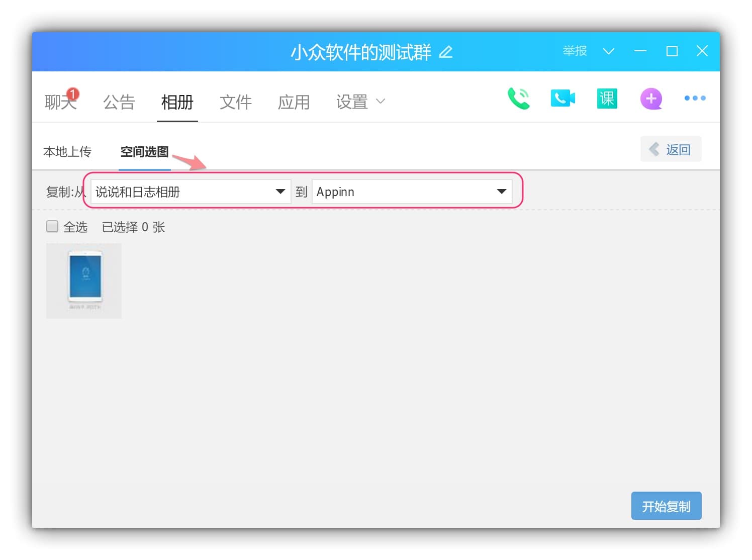Click the 已选择 0 张 counter text
Screen dimensions: 752x560
tap(133, 227)
